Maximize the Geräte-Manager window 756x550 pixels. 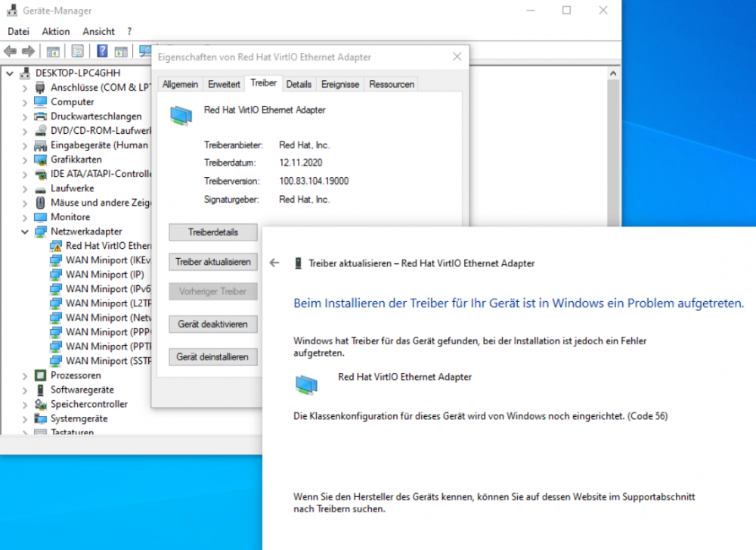pyautogui.click(x=566, y=10)
